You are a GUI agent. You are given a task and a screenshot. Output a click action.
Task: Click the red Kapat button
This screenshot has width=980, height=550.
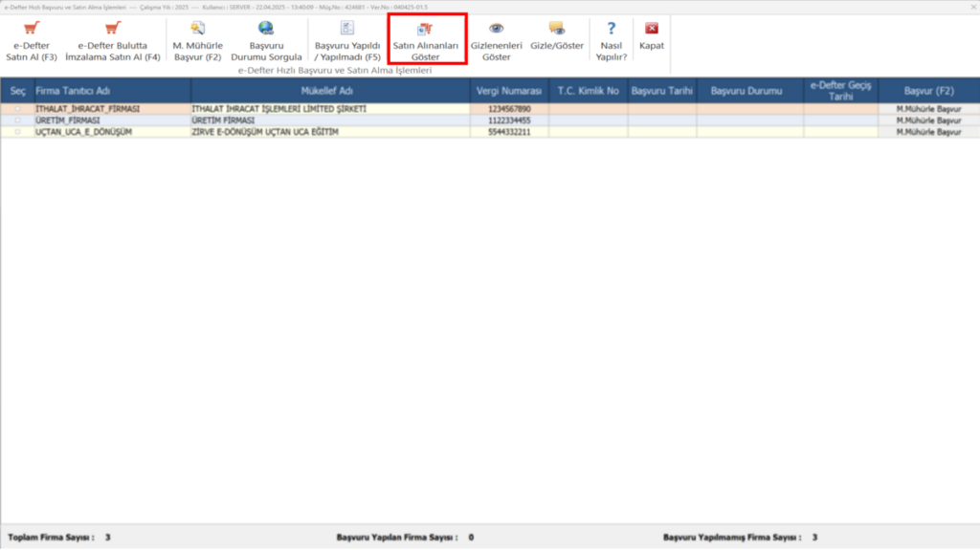tap(651, 28)
